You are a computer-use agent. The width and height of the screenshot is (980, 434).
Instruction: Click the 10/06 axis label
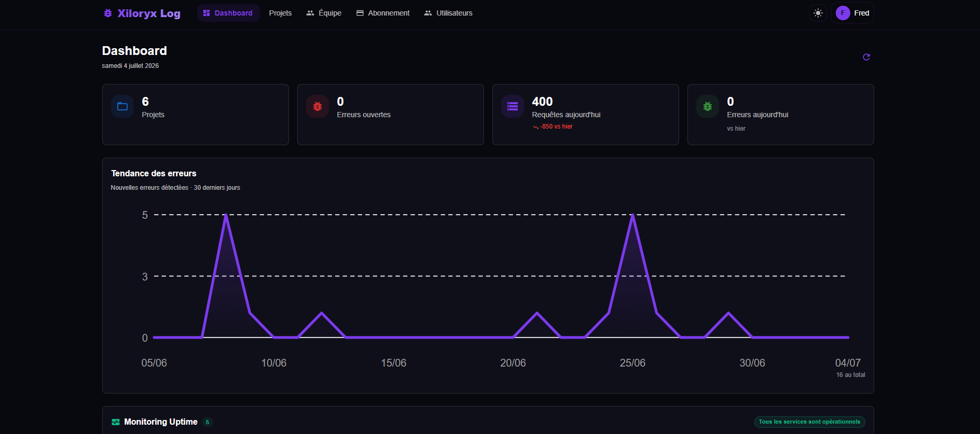point(274,363)
